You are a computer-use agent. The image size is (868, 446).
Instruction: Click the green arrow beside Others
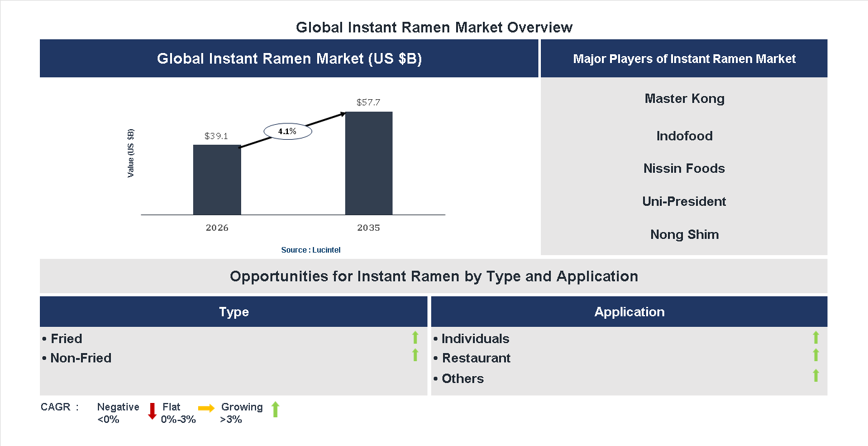pos(816,375)
